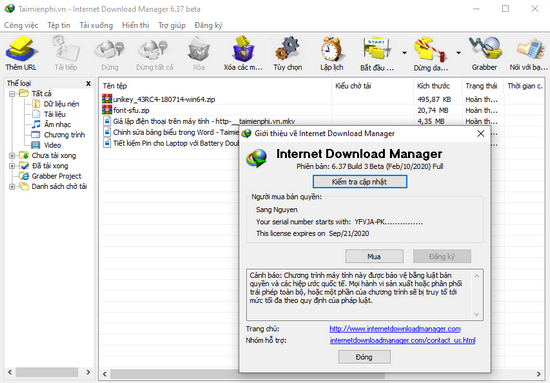Select the Âm nhạc category

[57, 125]
